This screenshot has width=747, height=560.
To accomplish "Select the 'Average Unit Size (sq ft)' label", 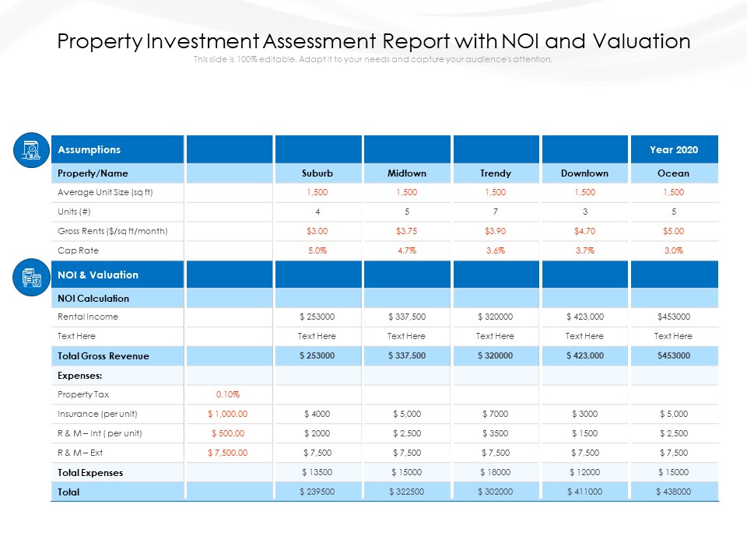I will [x=105, y=192].
